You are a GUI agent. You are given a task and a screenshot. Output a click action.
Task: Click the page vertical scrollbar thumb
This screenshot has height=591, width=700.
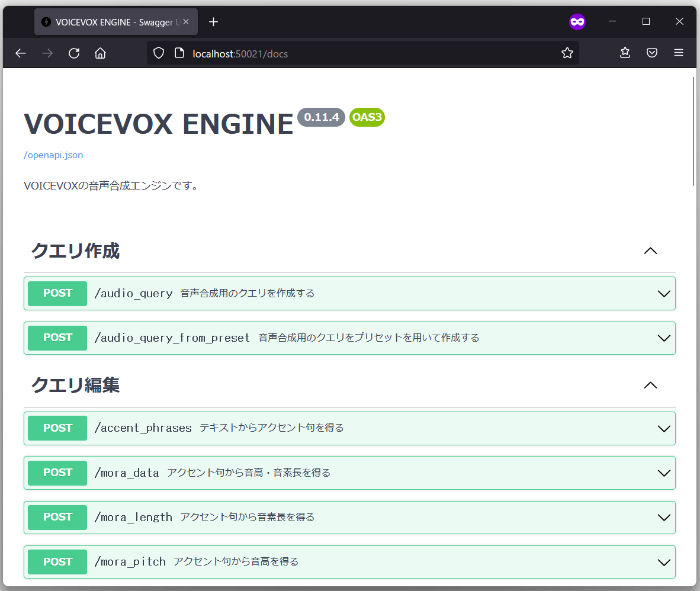(693, 131)
